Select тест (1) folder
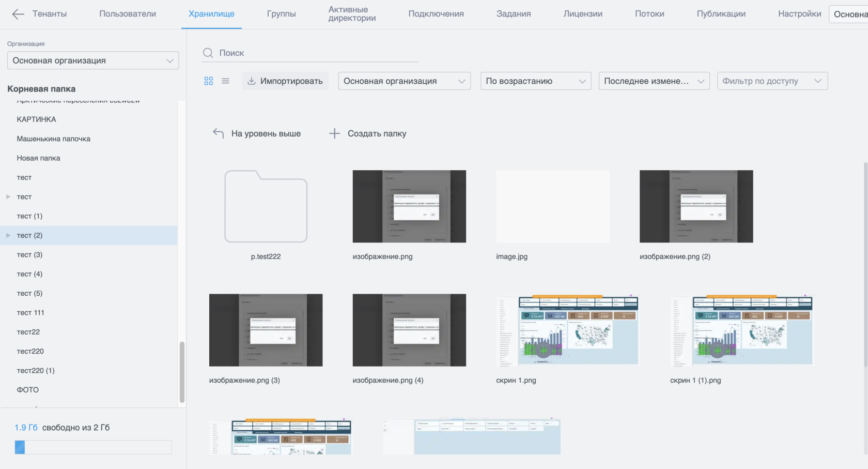The image size is (868, 469). pyautogui.click(x=29, y=216)
